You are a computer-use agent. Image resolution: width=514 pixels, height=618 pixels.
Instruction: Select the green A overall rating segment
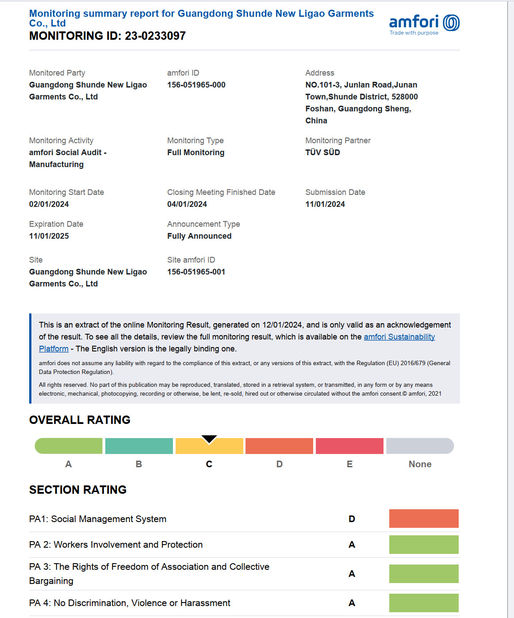[69, 446]
